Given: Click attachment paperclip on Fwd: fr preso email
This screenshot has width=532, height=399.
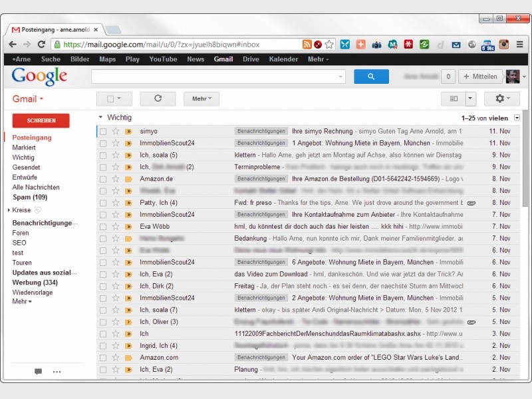Looking at the screenshot, I should [x=471, y=203].
